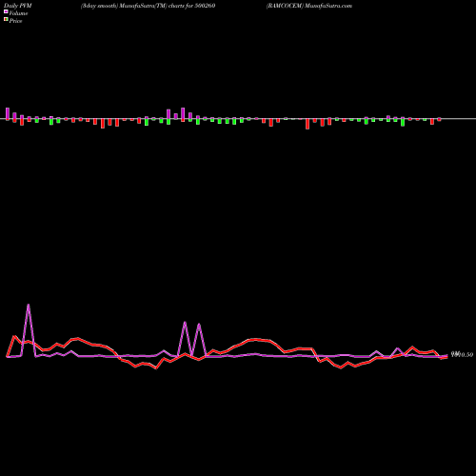Click the end value label at the right of the lines

(x=462, y=354)
